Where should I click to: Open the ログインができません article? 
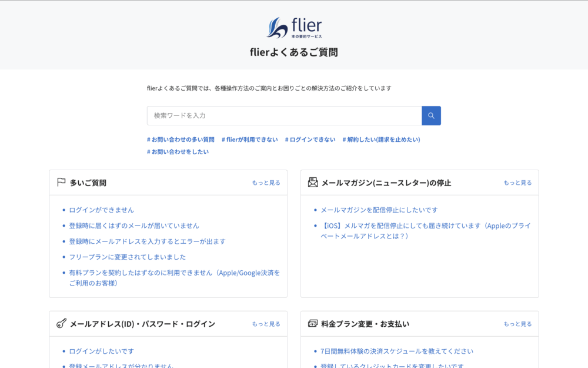[x=101, y=210]
